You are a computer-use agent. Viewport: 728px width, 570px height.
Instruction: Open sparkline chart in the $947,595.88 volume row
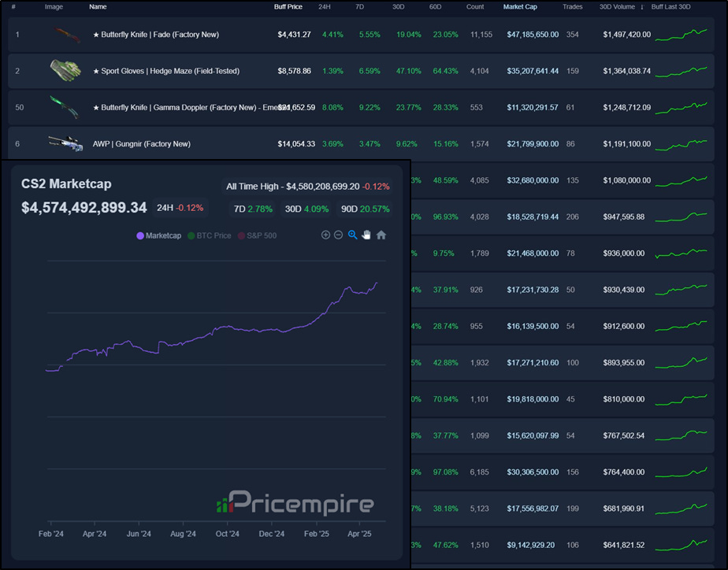tap(681, 217)
